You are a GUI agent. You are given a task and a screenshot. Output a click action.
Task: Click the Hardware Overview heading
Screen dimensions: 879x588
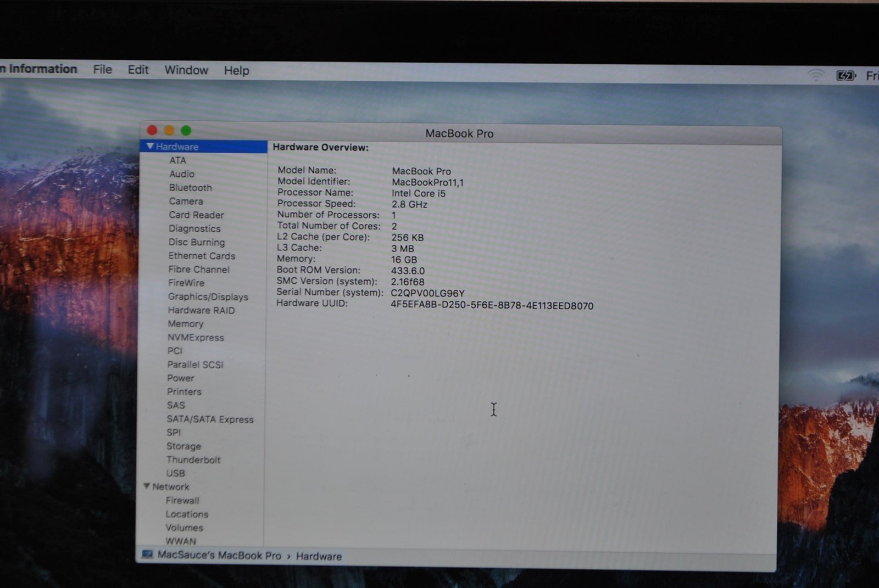(x=321, y=147)
